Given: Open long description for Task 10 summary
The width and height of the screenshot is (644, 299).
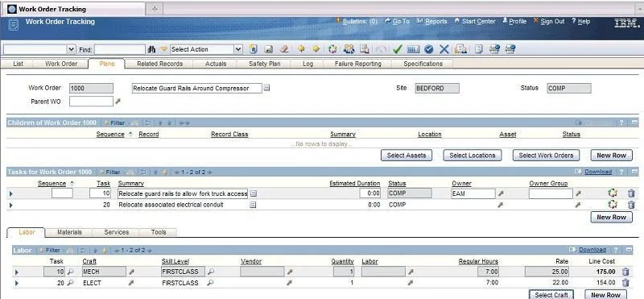Looking at the screenshot, I should tap(254, 193).
